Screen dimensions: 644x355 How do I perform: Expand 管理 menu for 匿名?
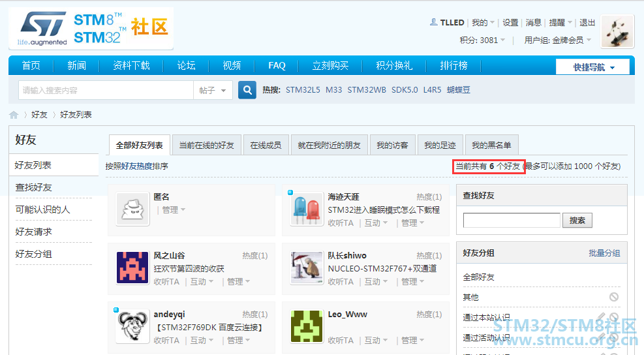click(x=174, y=210)
